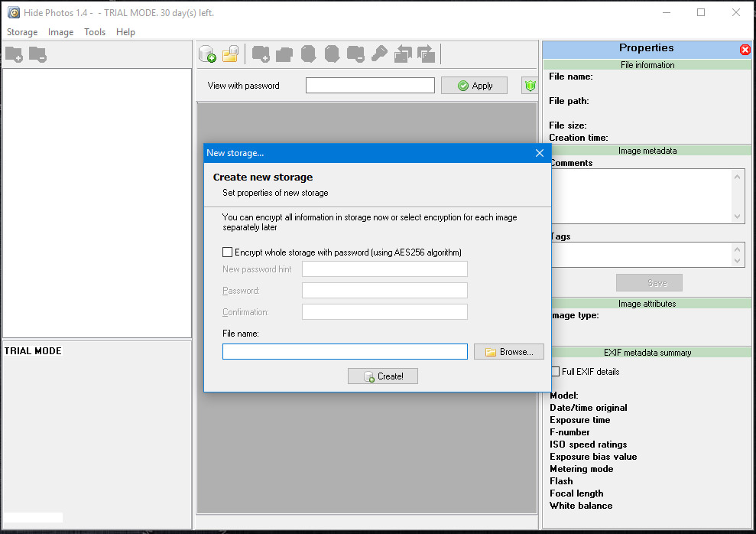Image resolution: width=756 pixels, height=534 pixels.
Task: Click the new storage database icon
Action: (207, 54)
